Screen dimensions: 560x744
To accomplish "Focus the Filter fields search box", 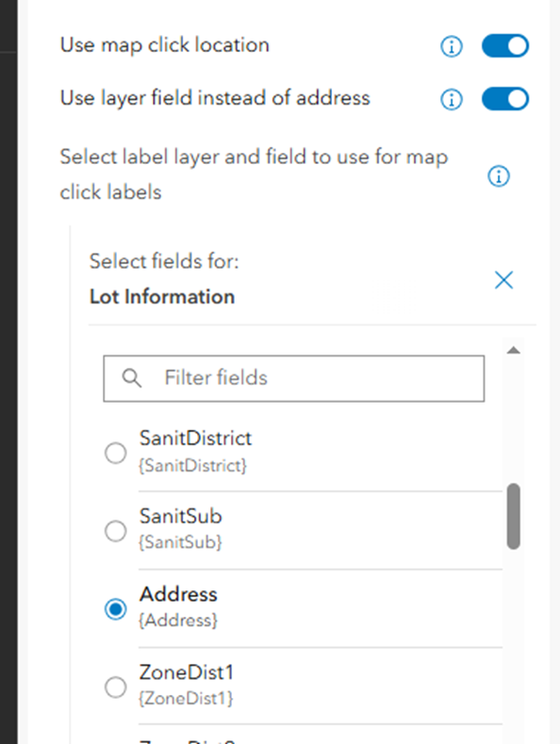I will click(x=294, y=378).
